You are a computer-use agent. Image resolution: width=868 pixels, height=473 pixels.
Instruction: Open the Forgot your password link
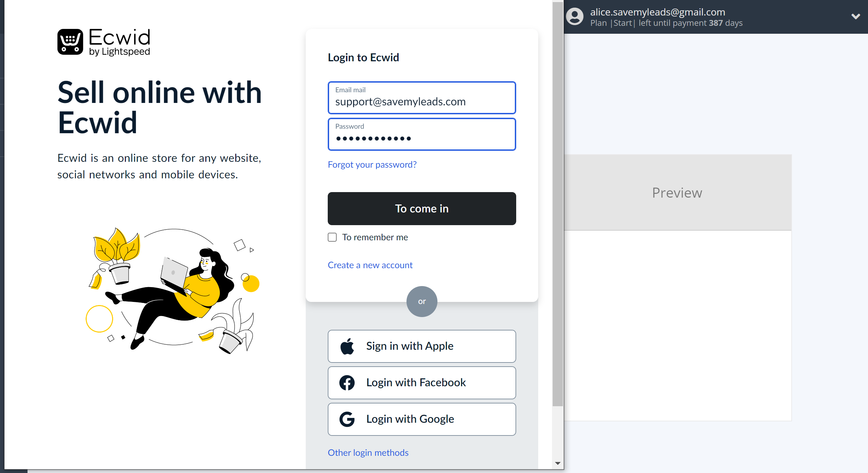(372, 165)
